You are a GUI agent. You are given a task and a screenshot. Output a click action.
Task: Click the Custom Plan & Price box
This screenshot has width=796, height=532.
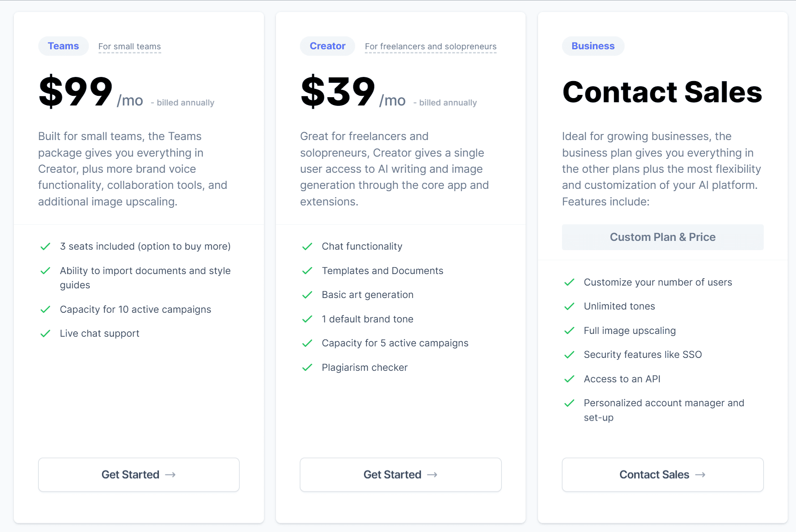tap(662, 237)
